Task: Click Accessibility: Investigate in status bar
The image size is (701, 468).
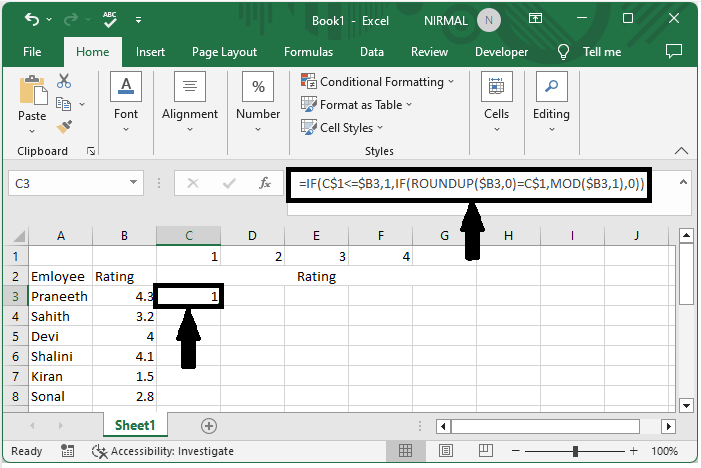Action: point(162,451)
